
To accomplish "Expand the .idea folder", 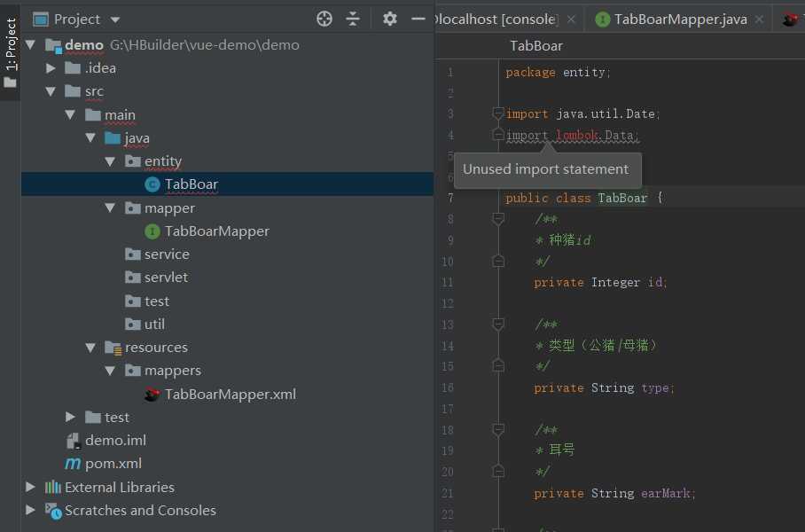I will (51, 67).
